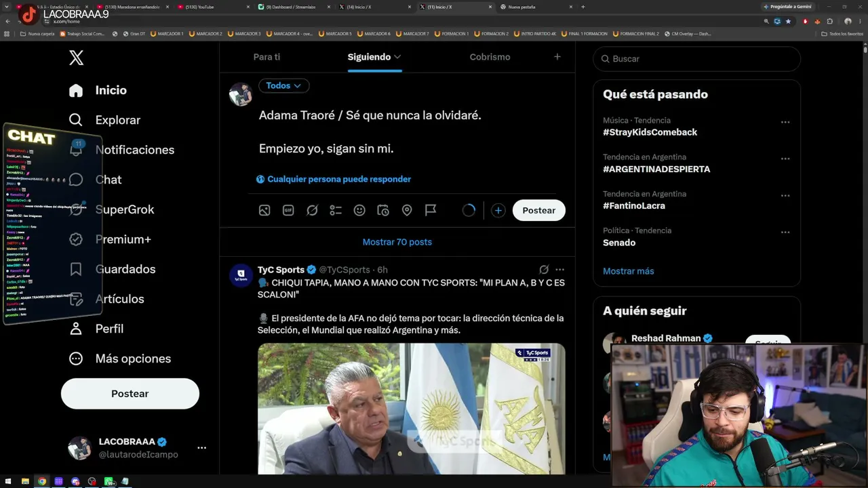The height and width of the screenshot is (488, 868).
Task: Open more options on TyC Sports tweet
Action: [559, 270]
